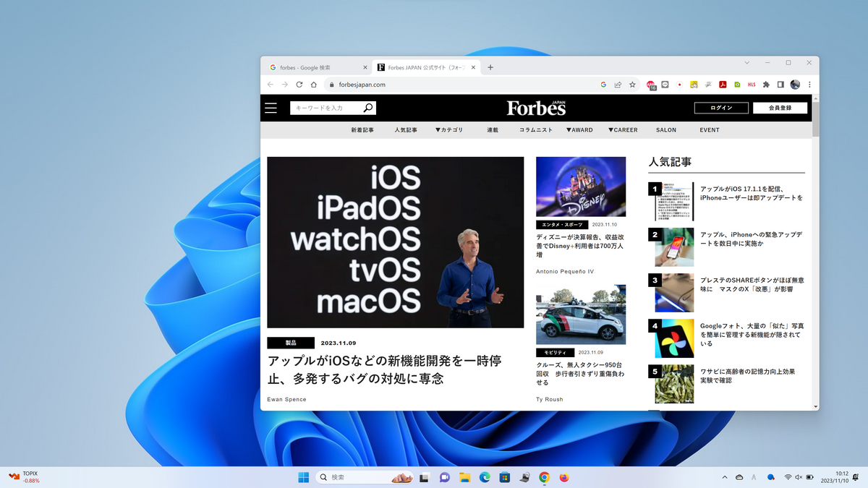The width and height of the screenshot is (868, 488).
Task: Click the page's vertical scrollbar thumb
Action: click(816, 119)
